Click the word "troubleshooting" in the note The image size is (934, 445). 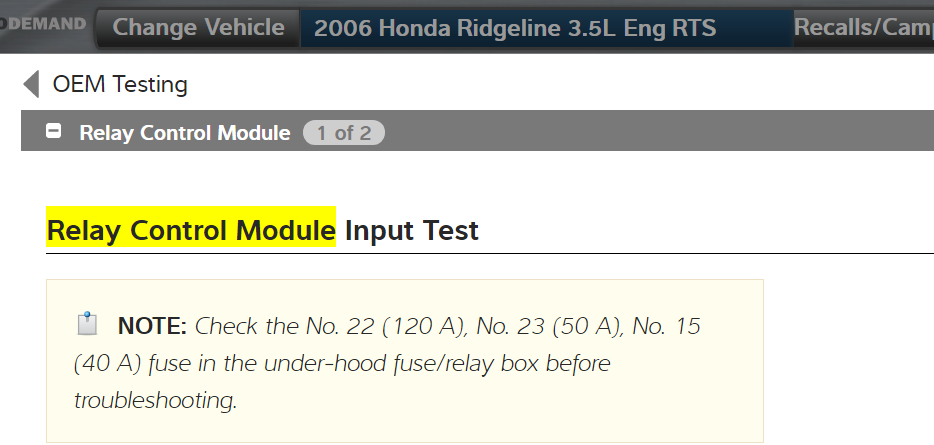pos(154,401)
